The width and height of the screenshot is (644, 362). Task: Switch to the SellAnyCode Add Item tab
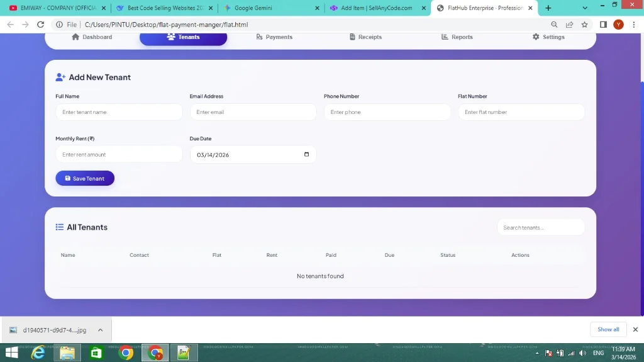[x=378, y=8]
